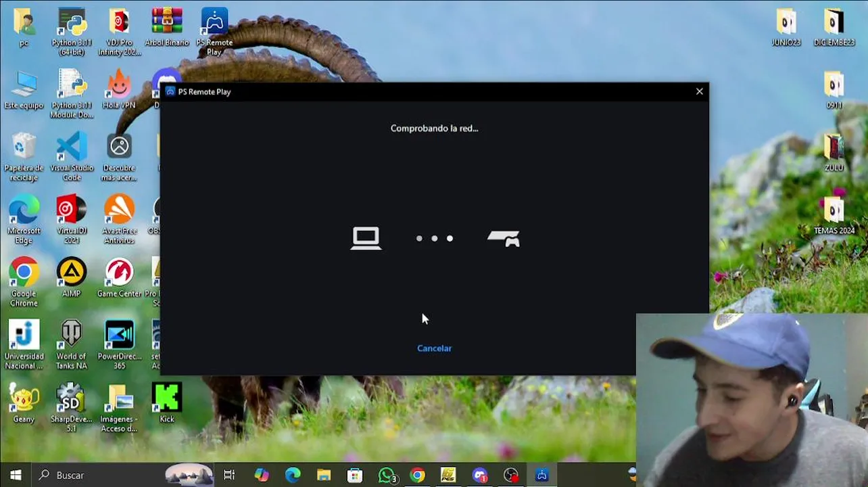
Task: Select TEMAS 2024 folder on desktop
Action: pos(834,216)
